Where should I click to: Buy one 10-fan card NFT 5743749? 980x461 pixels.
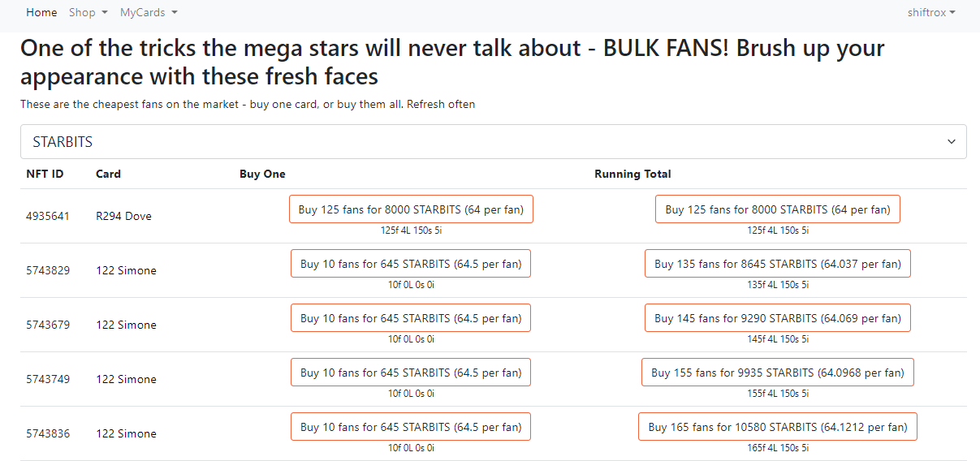[x=411, y=373]
